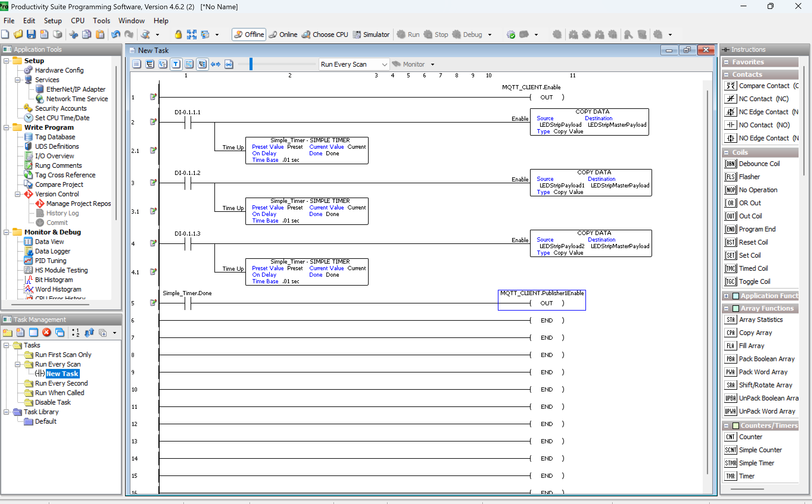Open the dropdown arrow next to Debug
The image size is (812, 504).
pos(490,35)
